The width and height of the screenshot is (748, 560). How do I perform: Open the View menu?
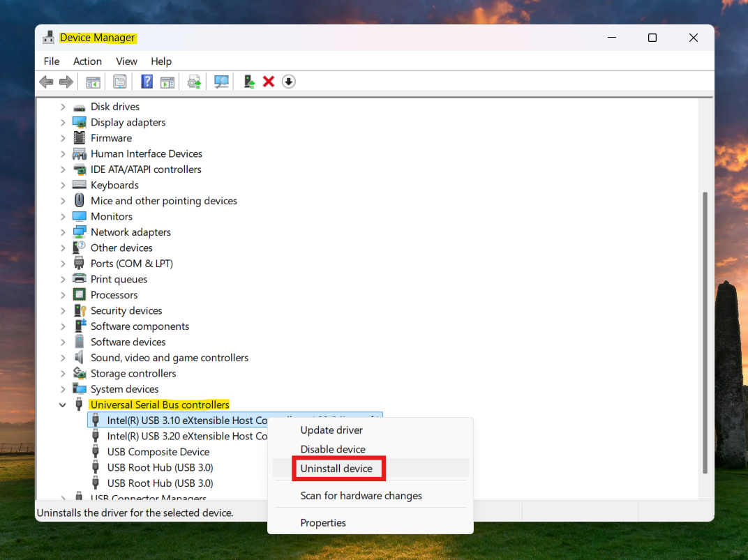[126, 61]
